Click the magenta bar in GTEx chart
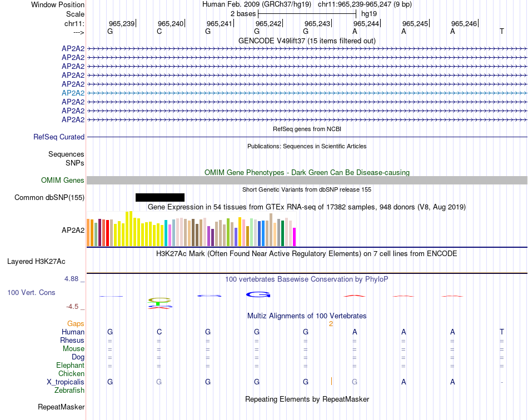 click(295, 237)
